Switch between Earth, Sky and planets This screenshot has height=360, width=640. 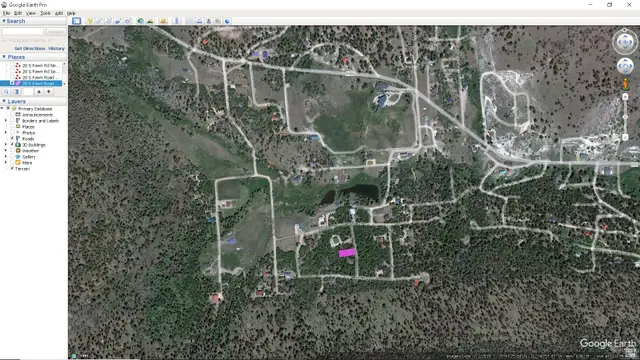pyautogui.click(x=163, y=21)
